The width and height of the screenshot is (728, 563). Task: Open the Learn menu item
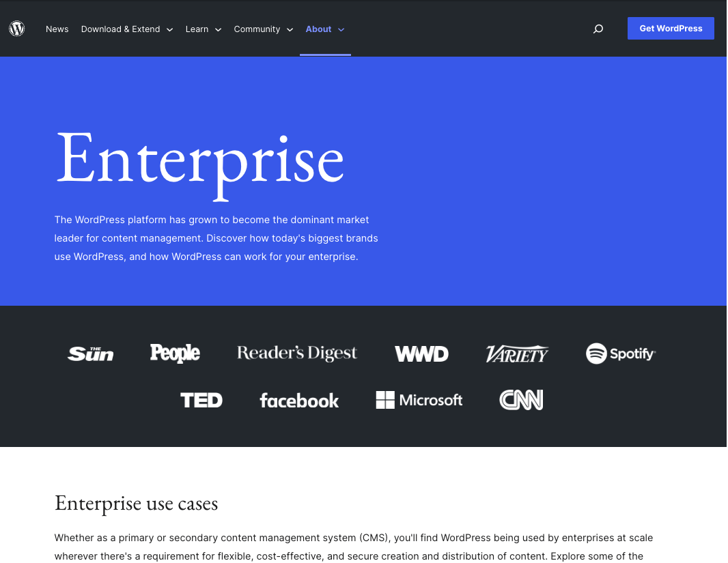(x=197, y=29)
